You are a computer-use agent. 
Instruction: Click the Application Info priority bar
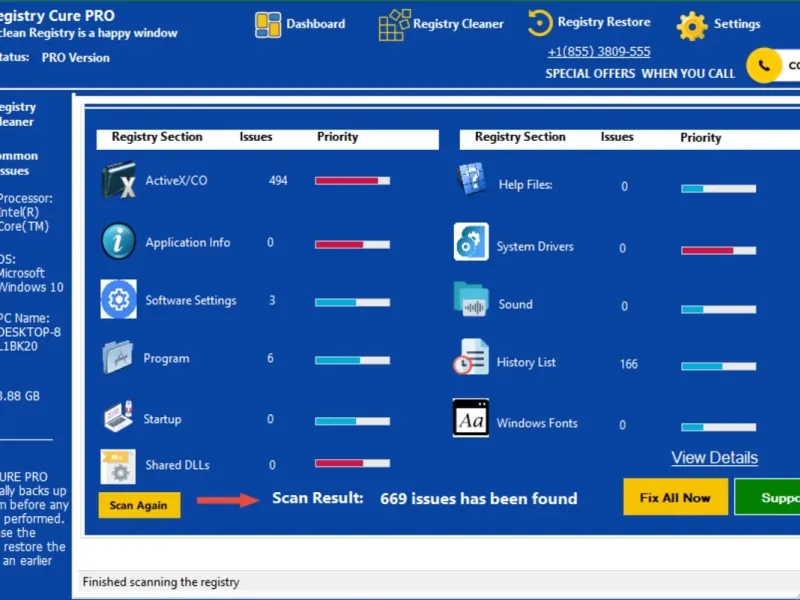(x=353, y=244)
